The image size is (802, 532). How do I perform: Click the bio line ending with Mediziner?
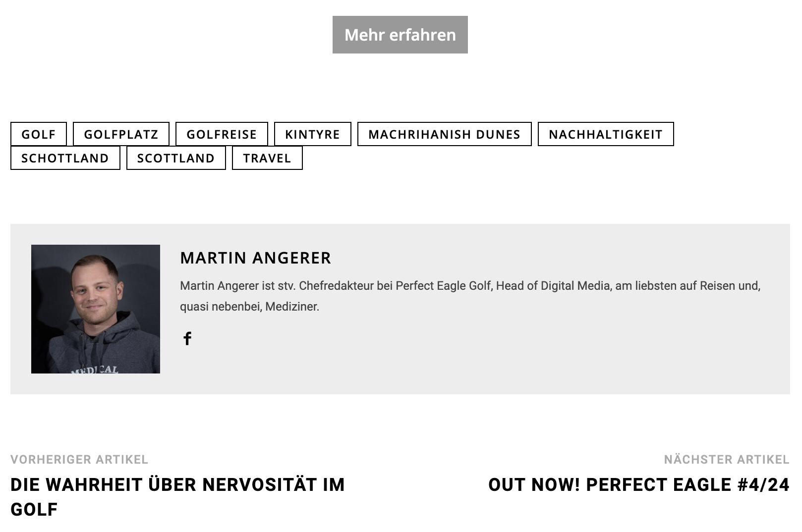point(250,307)
